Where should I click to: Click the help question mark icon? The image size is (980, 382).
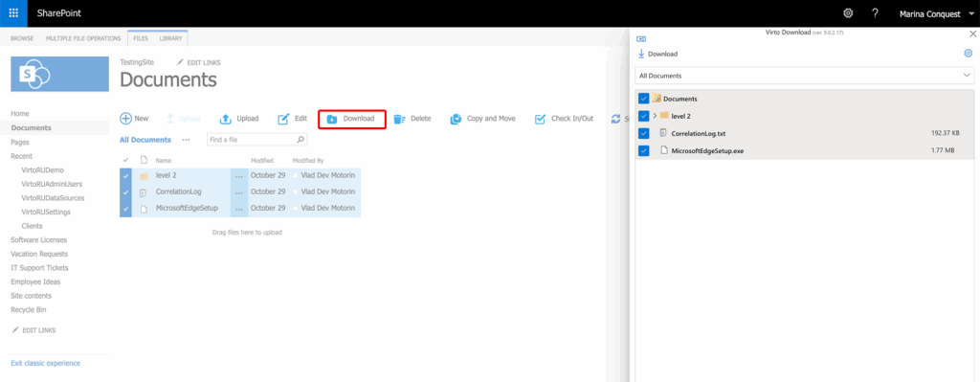875,13
